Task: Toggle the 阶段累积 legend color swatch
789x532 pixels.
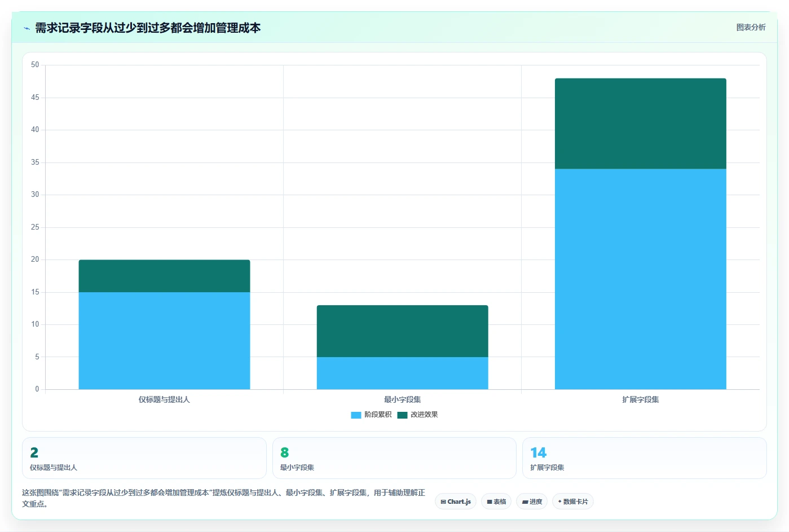Action: [356, 415]
